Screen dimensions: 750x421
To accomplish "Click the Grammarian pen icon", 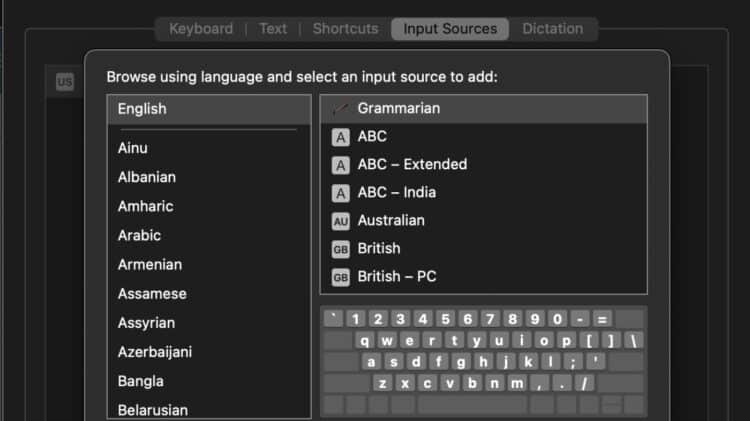I will (x=340, y=108).
